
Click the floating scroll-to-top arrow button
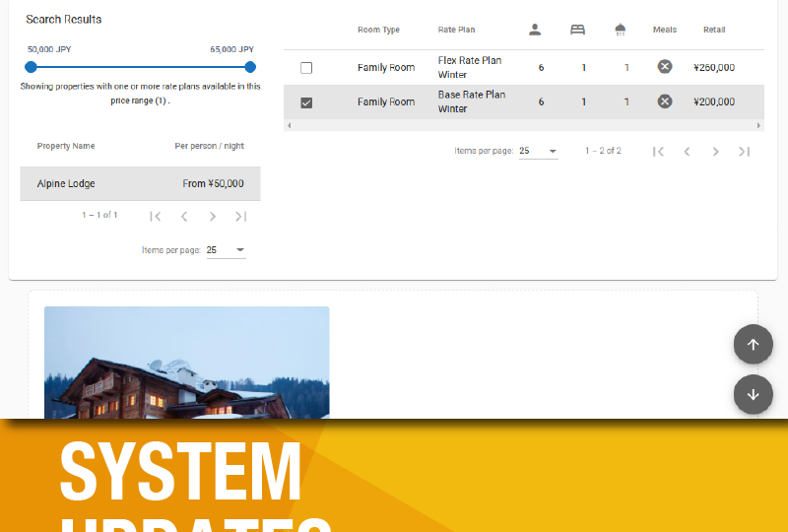pyautogui.click(x=753, y=345)
